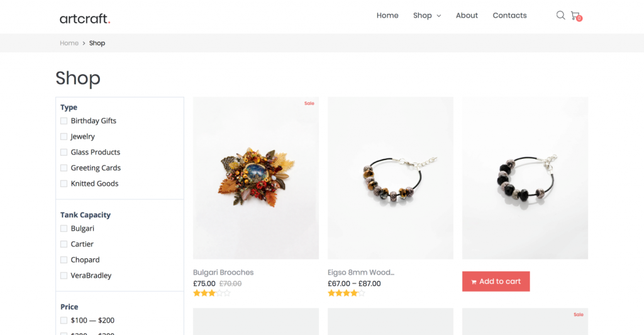The width and height of the screenshot is (644, 335).
Task: Enable the Cartier filter checkbox
Action: (x=64, y=244)
